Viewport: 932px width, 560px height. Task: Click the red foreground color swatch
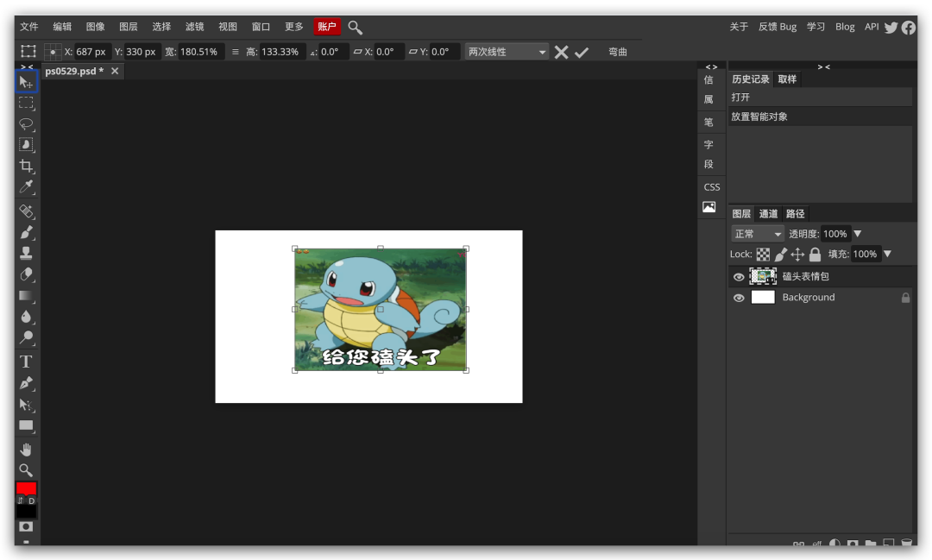point(26,488)
